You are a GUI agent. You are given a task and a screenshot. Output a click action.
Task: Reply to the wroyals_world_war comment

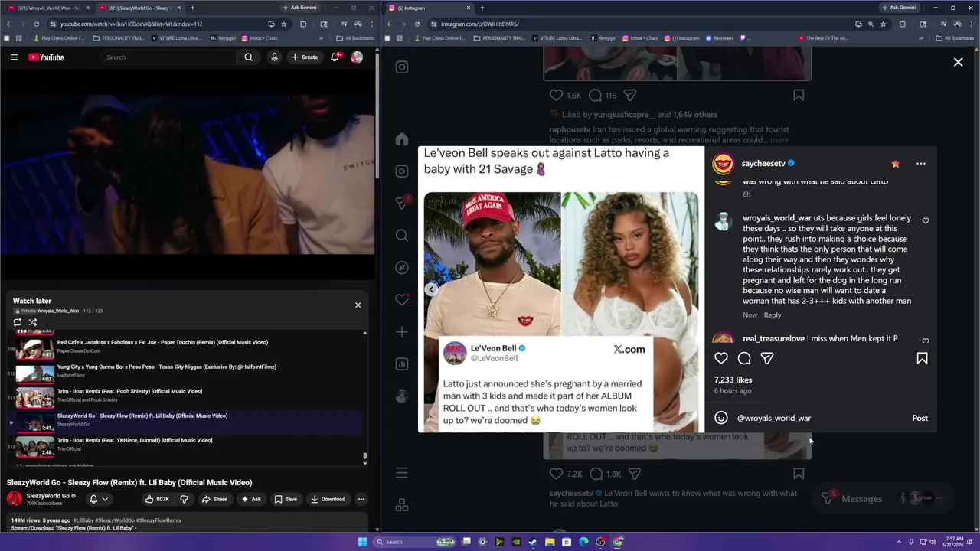[x=773, y=315]
